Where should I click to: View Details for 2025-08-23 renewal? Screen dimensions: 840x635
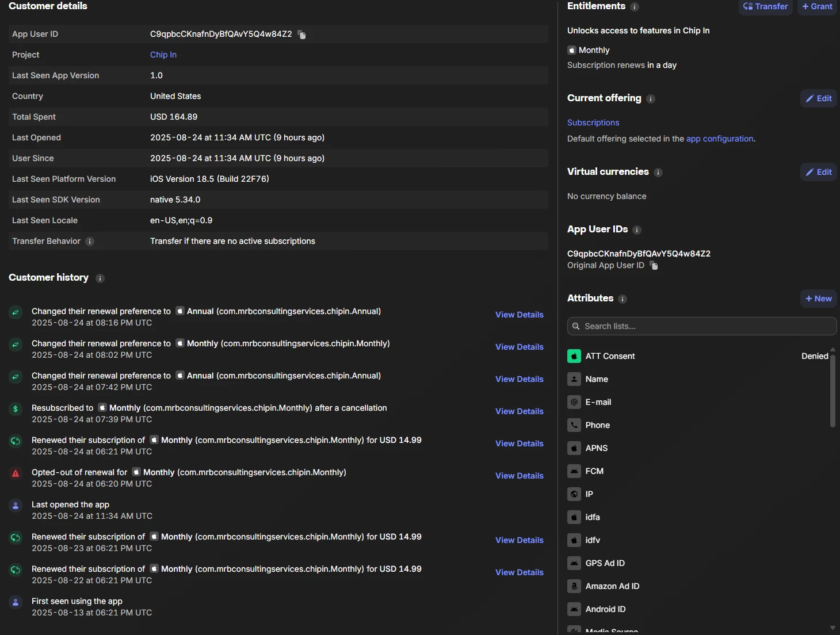[520, 540]
